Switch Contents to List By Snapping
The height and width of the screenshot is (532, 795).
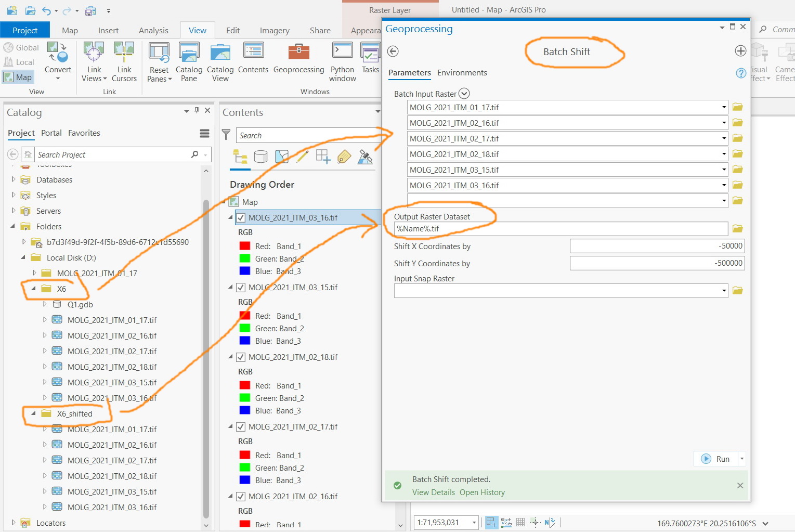323,157
